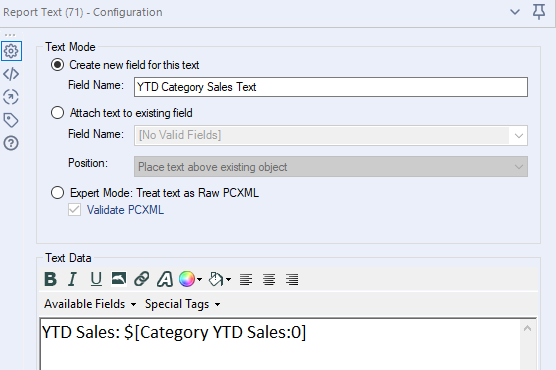This screenshot has width=556, height=370.
Task: Open the Special Tags menu
Action: click(183, 304)
